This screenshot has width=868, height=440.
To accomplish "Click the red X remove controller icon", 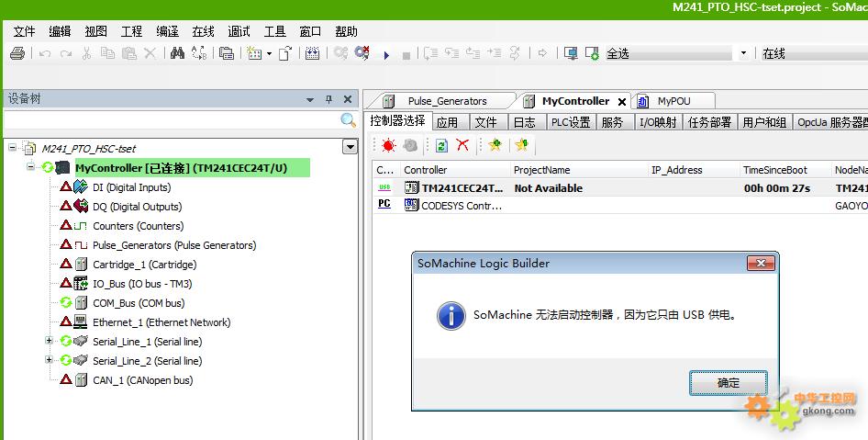I will pyautogui.click(x=462, y=145).
